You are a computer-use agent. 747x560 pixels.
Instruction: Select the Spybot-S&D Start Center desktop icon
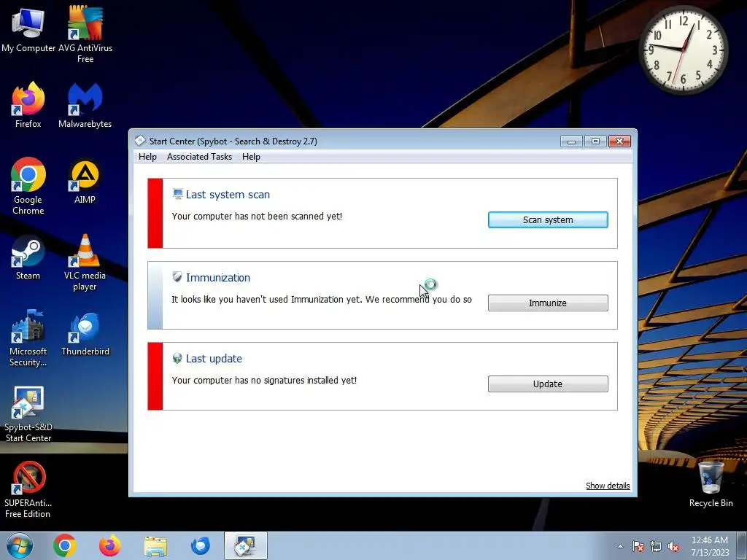pos(28,413)
